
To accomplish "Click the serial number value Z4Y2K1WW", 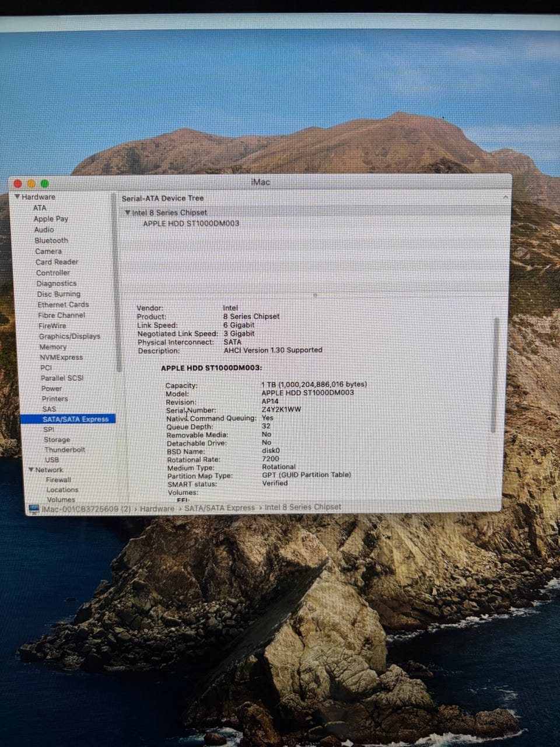I will click(281, 410).
